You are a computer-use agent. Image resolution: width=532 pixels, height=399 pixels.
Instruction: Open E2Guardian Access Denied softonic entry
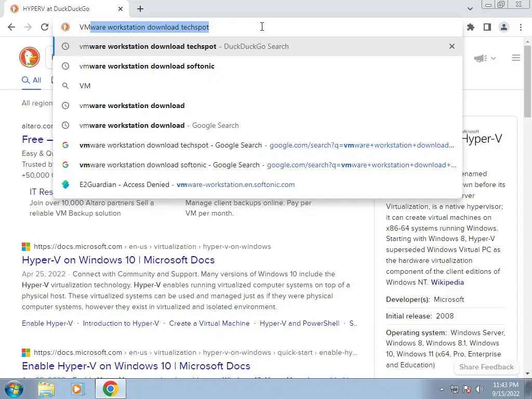coord(258,184)
